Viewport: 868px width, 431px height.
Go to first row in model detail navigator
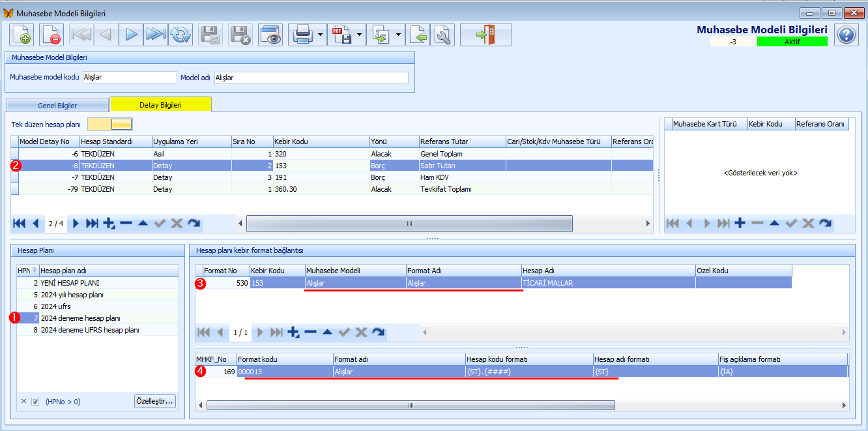pyautogui.click(x=19, y=224)
